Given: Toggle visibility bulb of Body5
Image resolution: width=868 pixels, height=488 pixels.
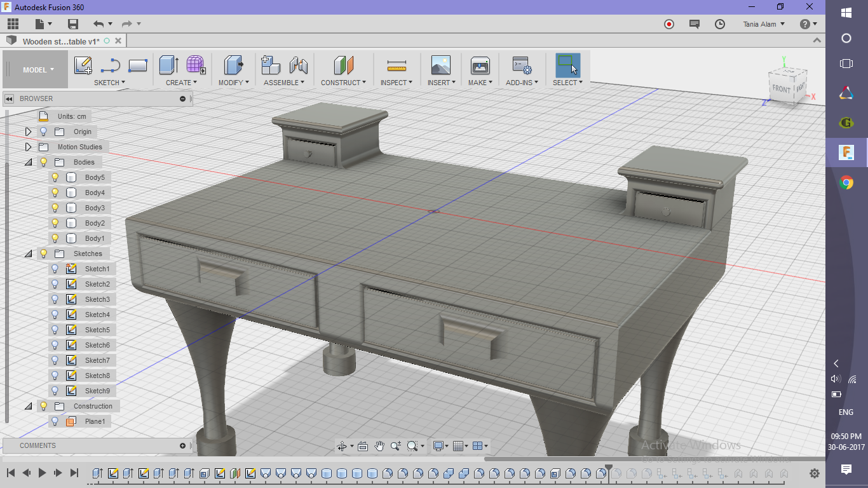Looking at the screenshot, I should pos(55,177).
